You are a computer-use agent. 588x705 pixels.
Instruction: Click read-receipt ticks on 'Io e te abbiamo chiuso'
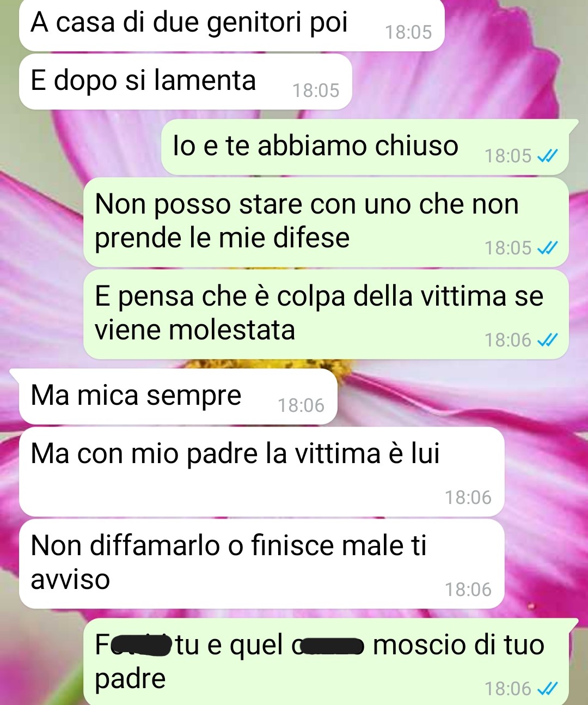(x=547, y=156)
